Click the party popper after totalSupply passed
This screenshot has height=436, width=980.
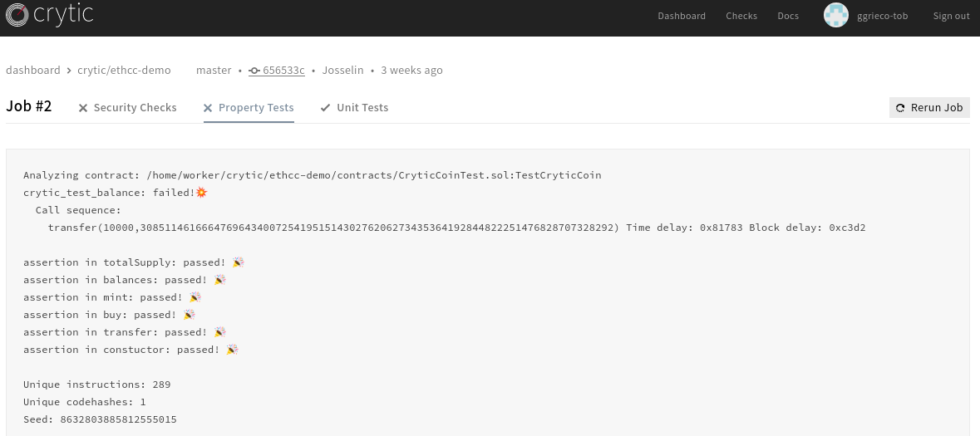click(238, 262)
